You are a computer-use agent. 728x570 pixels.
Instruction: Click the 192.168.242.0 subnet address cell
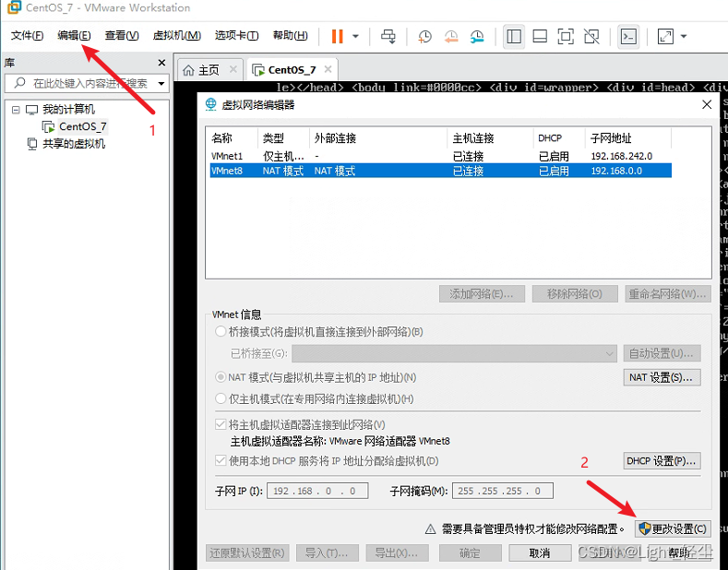point(622,157)
